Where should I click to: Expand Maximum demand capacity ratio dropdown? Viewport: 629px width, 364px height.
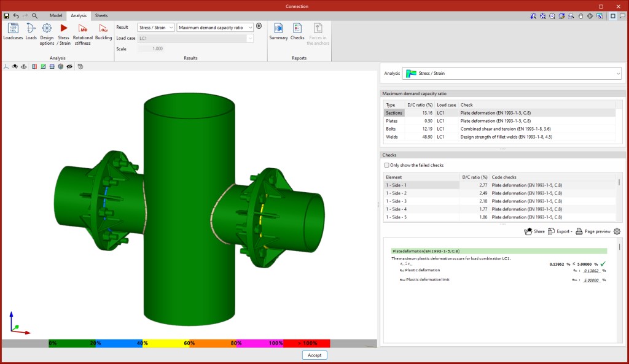pos(215,27)
